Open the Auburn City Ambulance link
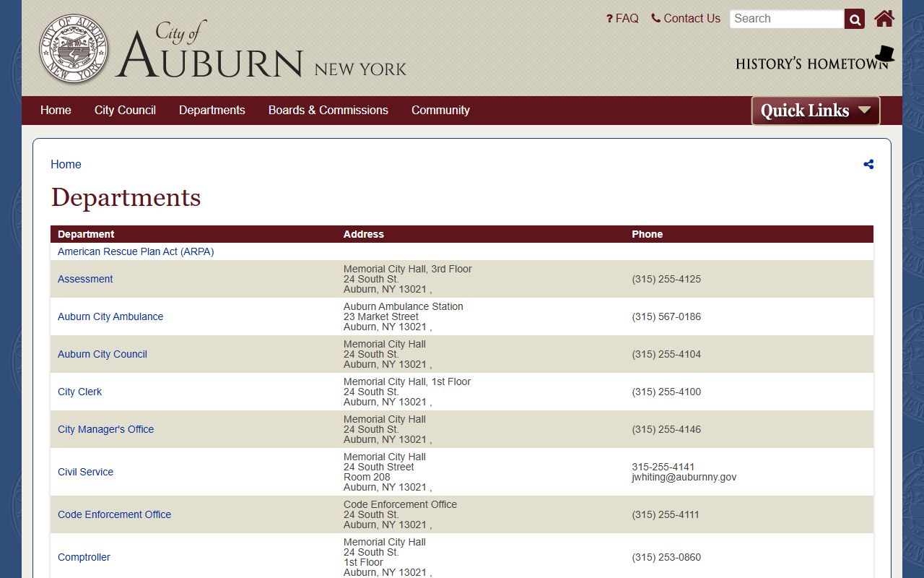 tap(110, 316)
